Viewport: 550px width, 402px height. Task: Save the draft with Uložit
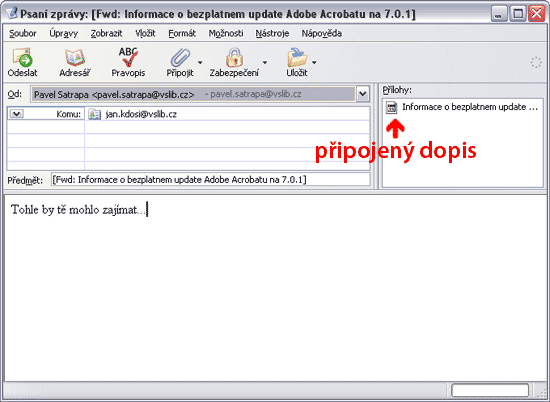(x=297, y=62)
